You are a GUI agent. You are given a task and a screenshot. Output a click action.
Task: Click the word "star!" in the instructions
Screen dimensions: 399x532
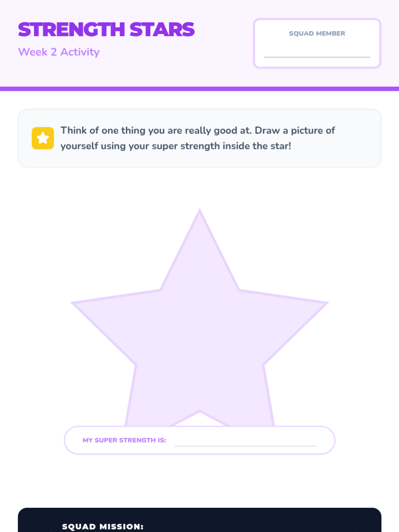(x=281, y=146)
